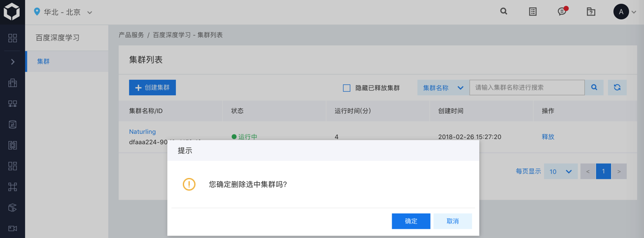Click the 创建集群 button
Screen dimensions: 644x238
click(152, 87)
